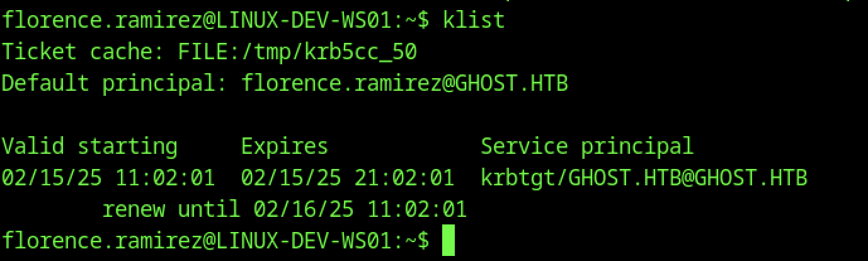The image size is (868, 261).
Task: Click the dollar sign on last prompt
Action: [423, 240]
